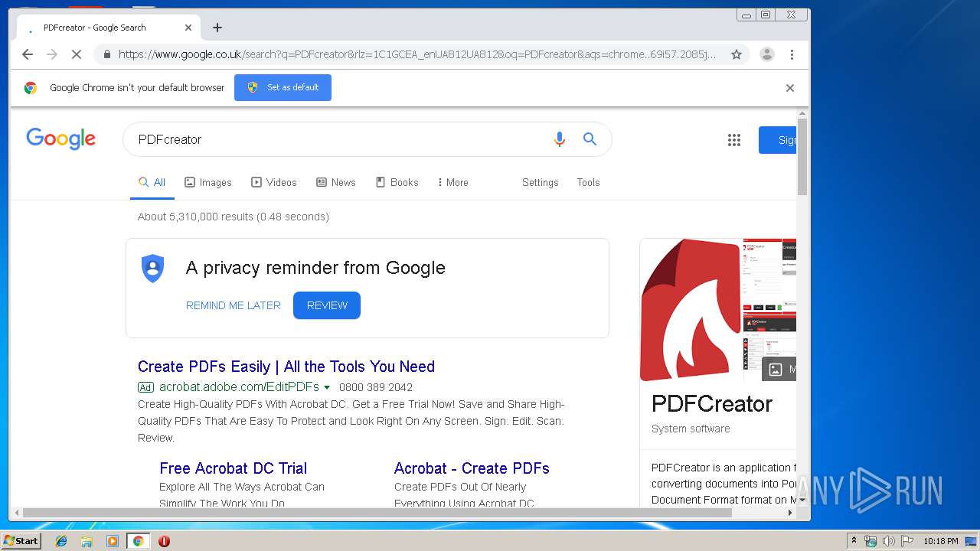
Task: Open the Google apps grid
Action: 734,140
